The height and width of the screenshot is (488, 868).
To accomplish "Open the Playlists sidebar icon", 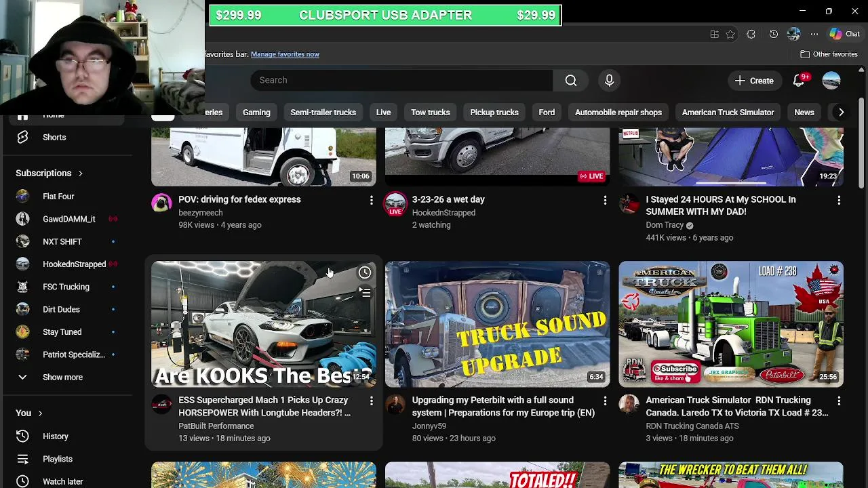I will coord(22,459).
